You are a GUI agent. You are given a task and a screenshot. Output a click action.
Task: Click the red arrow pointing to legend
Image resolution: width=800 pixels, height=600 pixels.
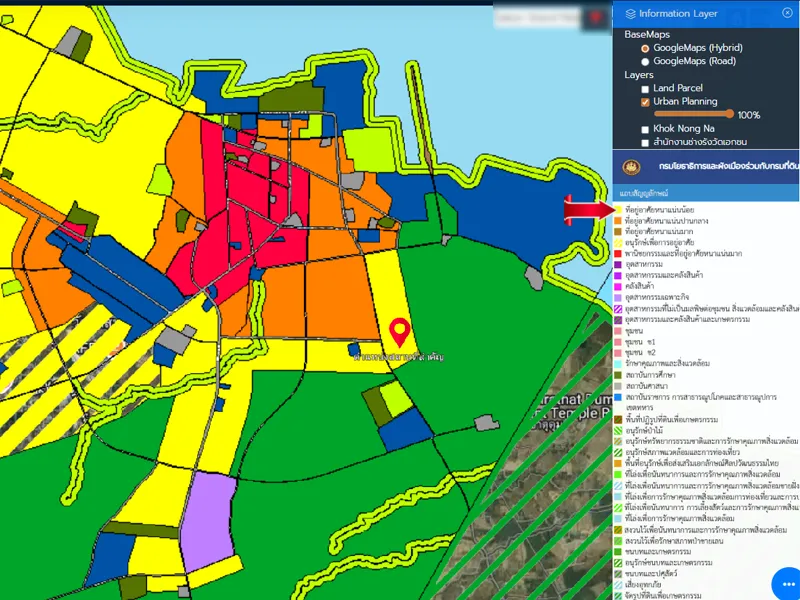tap(588, 209)
